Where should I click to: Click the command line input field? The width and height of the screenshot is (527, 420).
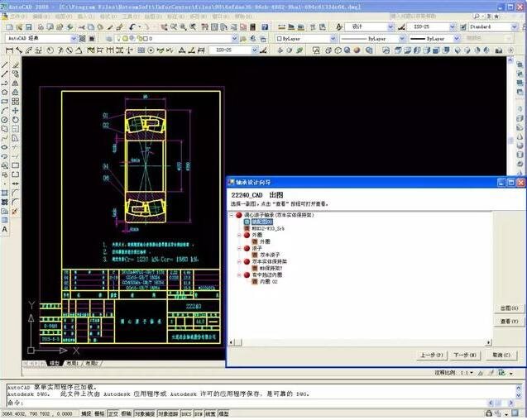(248, 402)
